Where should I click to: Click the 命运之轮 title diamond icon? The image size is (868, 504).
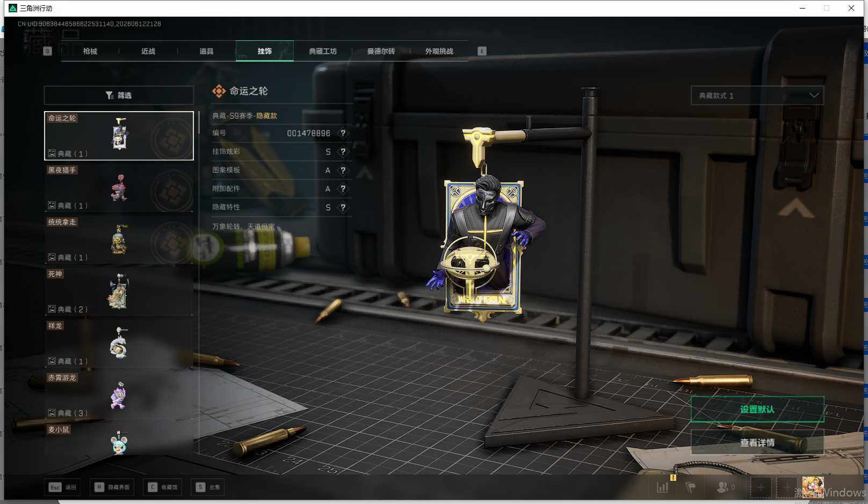point(219,91)
